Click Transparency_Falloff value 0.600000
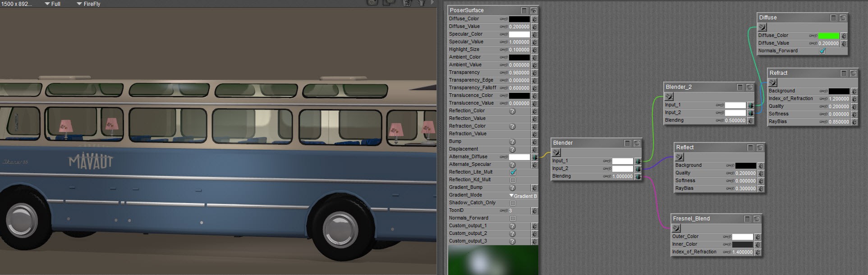Viewport: 868px width, 275px height. pyautogui.click(x=519, y=88)
